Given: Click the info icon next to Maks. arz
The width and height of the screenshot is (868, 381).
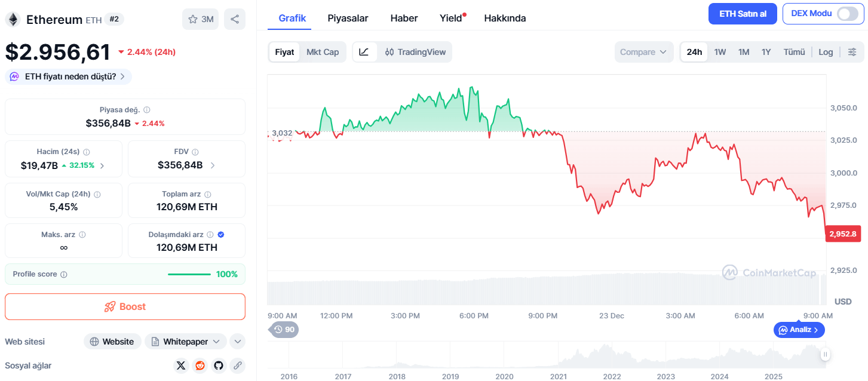Looking at the screenshot, I should tap(82, 235).
